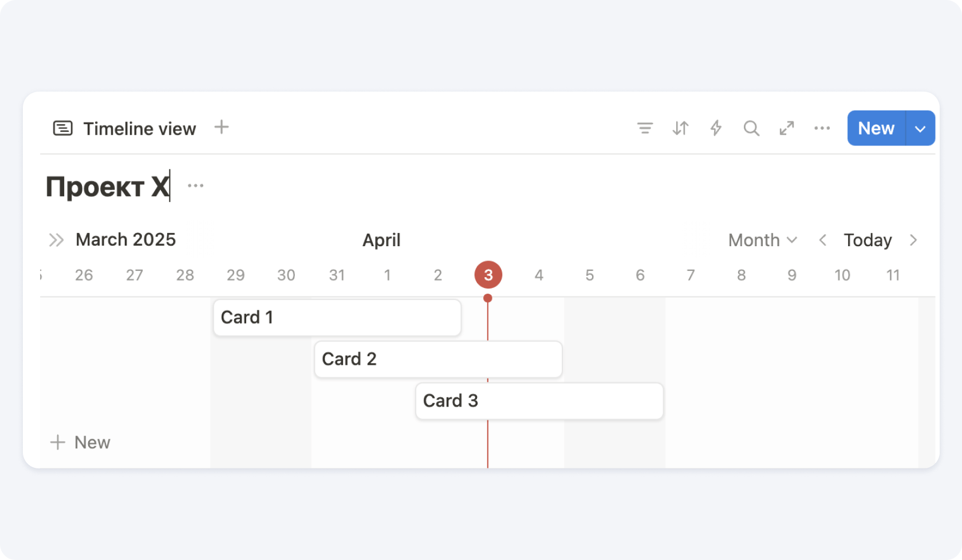Viewport: 962px width, 560px height.
Task: Go to next timeline period
Action: click(x=913, y=240)
